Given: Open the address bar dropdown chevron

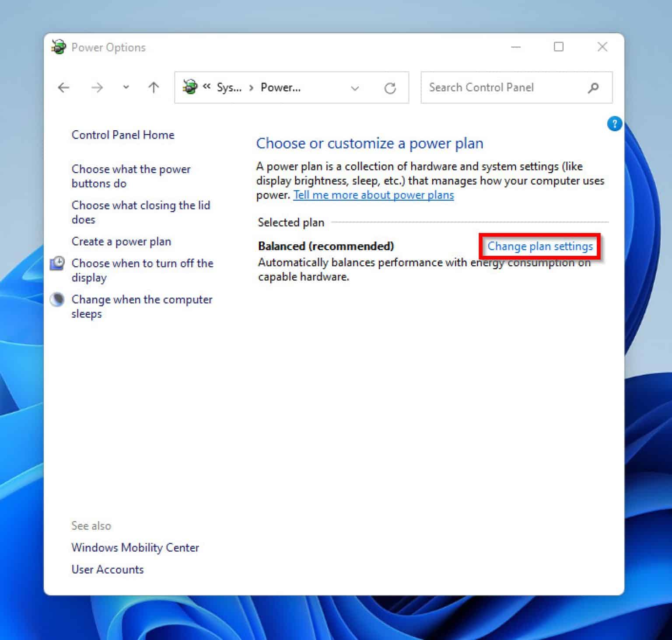Looking at the screenshot, I should pyautogui.click(x=355, y=88).
